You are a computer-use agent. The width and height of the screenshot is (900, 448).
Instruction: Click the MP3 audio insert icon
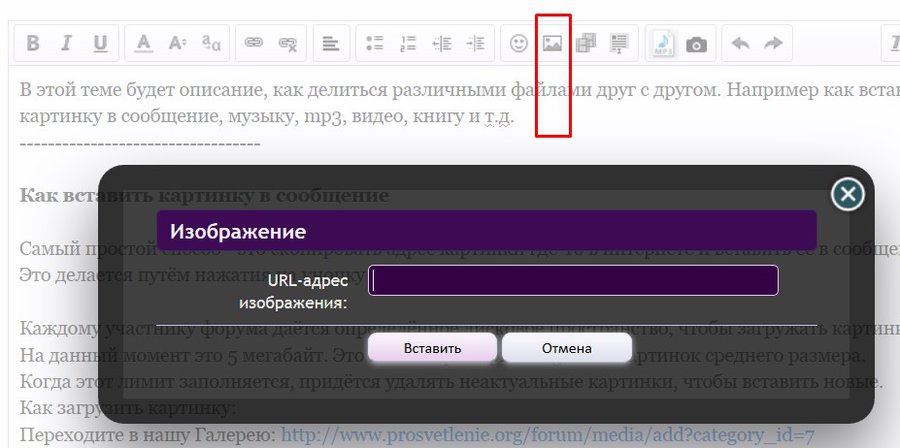(663, 44)
